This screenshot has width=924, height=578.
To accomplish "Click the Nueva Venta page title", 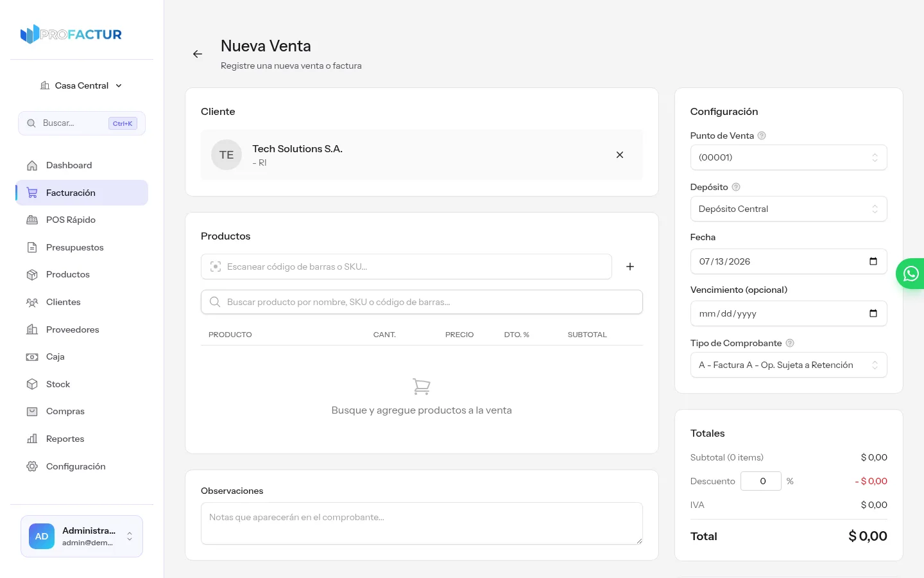I will 266,46.
